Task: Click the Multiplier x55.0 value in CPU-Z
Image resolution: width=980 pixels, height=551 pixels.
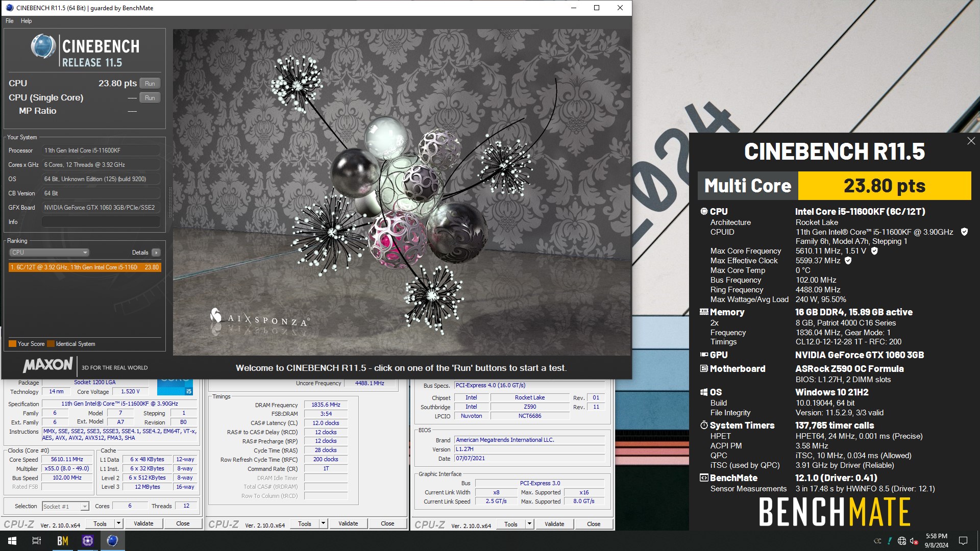Action: [x=67, y=468]
